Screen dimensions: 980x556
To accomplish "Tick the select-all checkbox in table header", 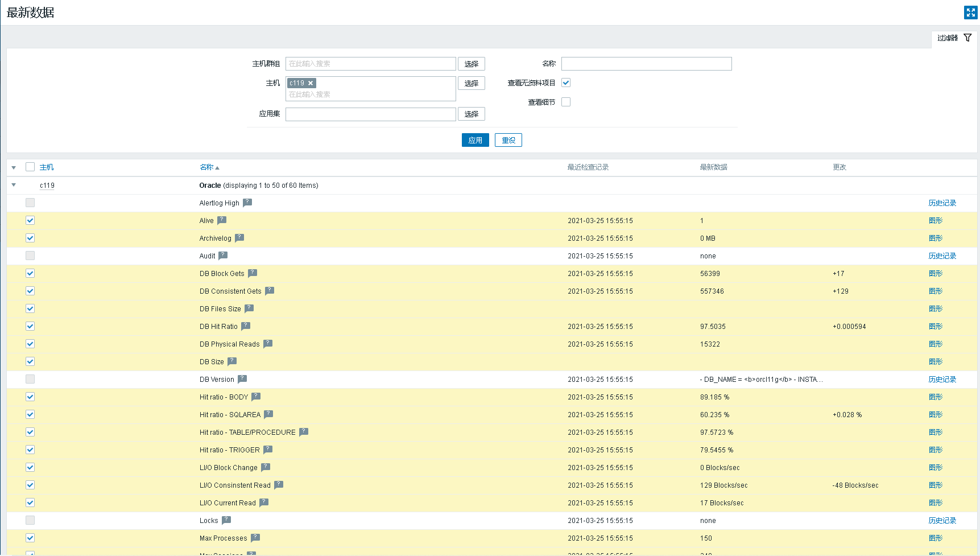I will 30,167.
